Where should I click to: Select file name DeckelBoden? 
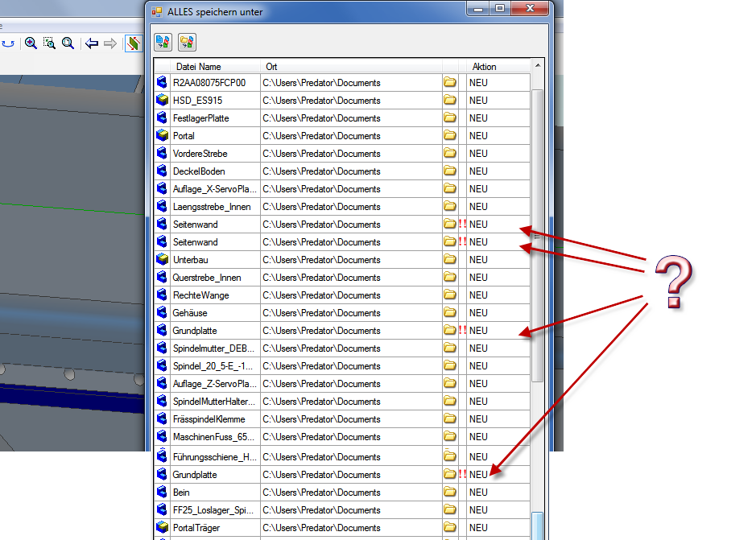click(199, 171)
